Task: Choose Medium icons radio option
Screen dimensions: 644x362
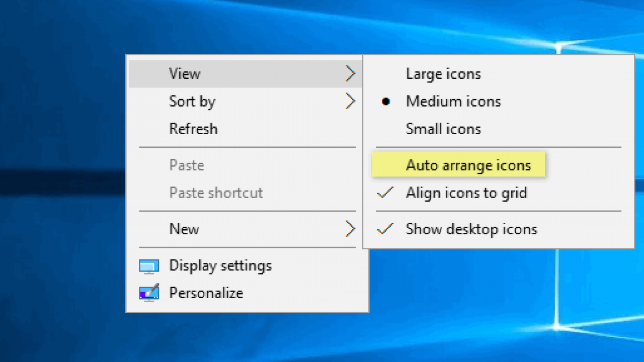Action: [498, 102]
